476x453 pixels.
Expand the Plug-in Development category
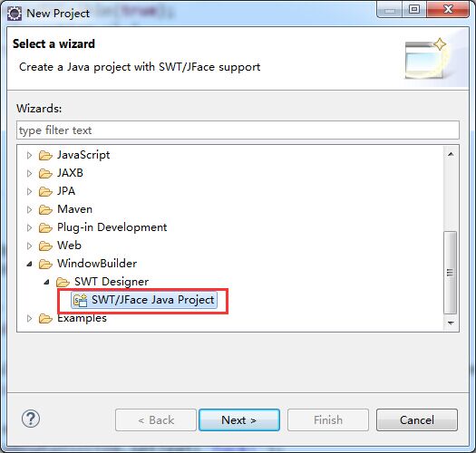[29, 227]
